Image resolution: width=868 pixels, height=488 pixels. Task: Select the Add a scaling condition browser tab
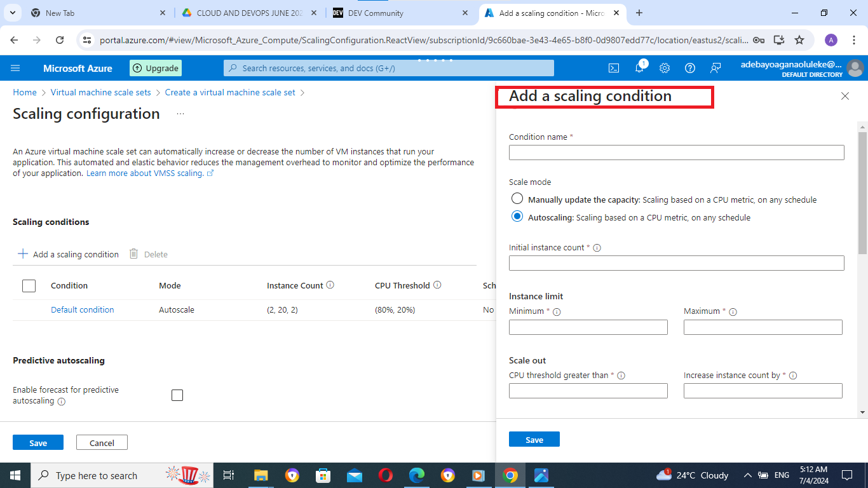coord(553,13)
